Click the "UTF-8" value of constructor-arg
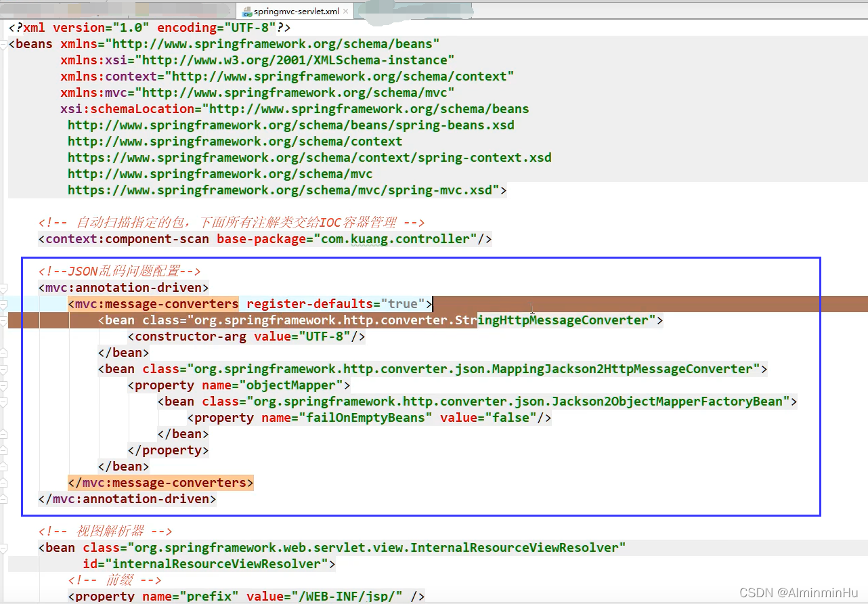 pos(324,337)
